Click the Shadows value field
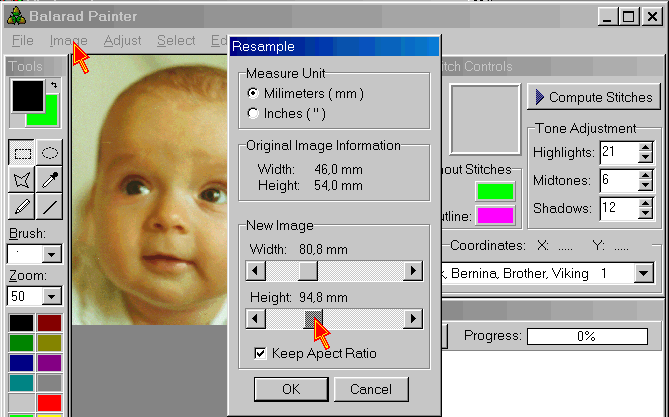The width and height of the screenshot is (669, 417). 619,209
